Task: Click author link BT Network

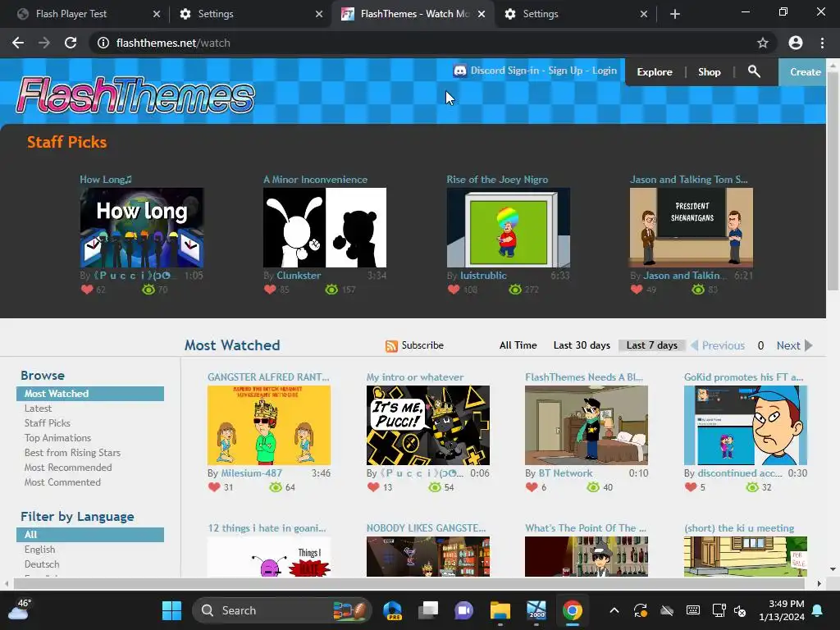Action: click(565, 473)
